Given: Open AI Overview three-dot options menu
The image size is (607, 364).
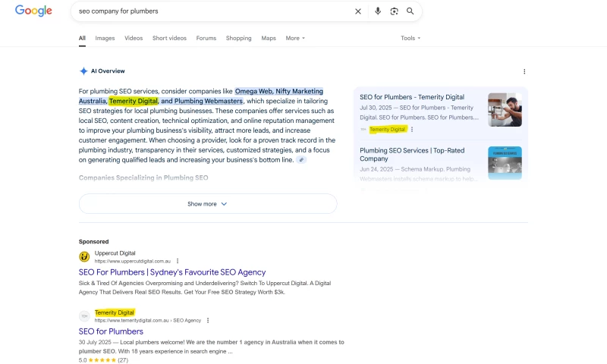Looking at the screenshot, I should pos(524,71).
